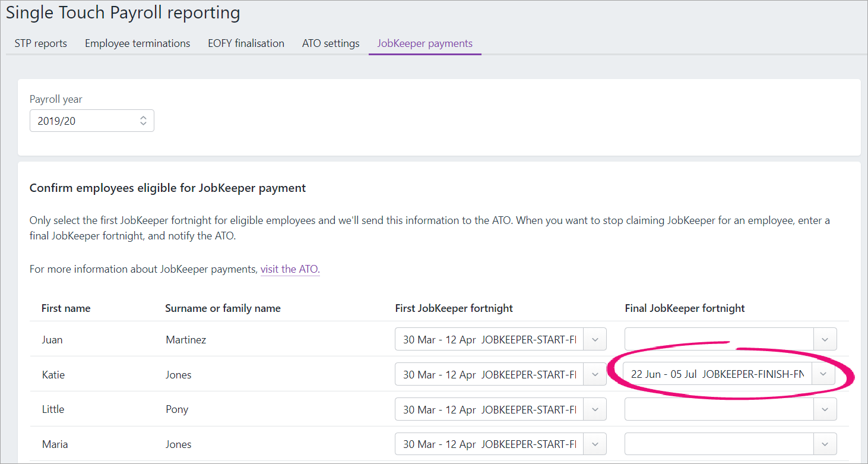Select Katie's 22 Jun - 05 Jul final fortnight field
Viewport: 868px width, 464px height.
pos(717,374)
